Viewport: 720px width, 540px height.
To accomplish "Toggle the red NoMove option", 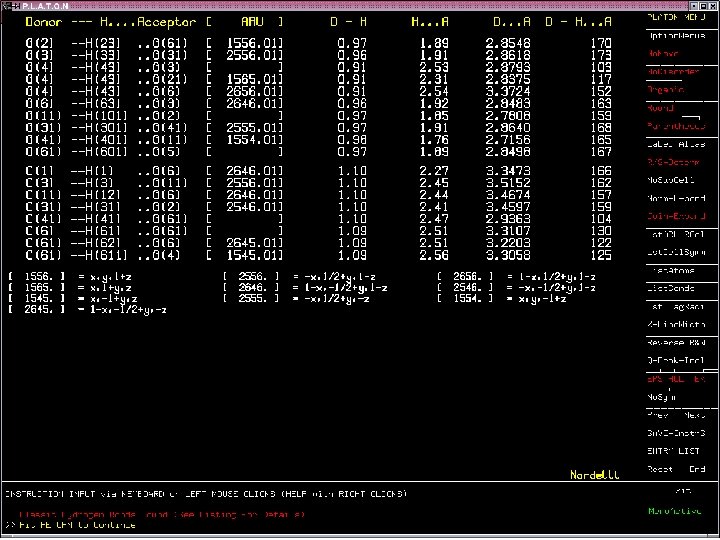I will [x=663, y=54].
